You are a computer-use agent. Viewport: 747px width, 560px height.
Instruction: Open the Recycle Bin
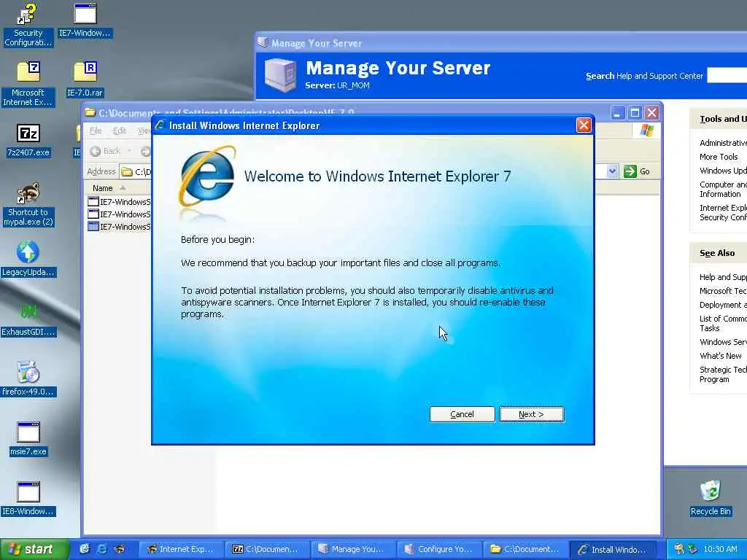point(711,498)
